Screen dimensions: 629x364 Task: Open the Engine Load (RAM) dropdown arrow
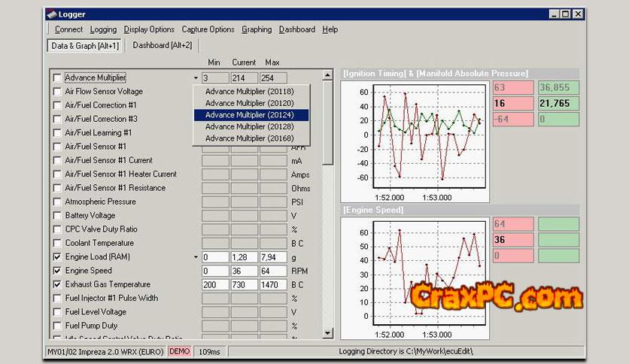tap(196, 257)
